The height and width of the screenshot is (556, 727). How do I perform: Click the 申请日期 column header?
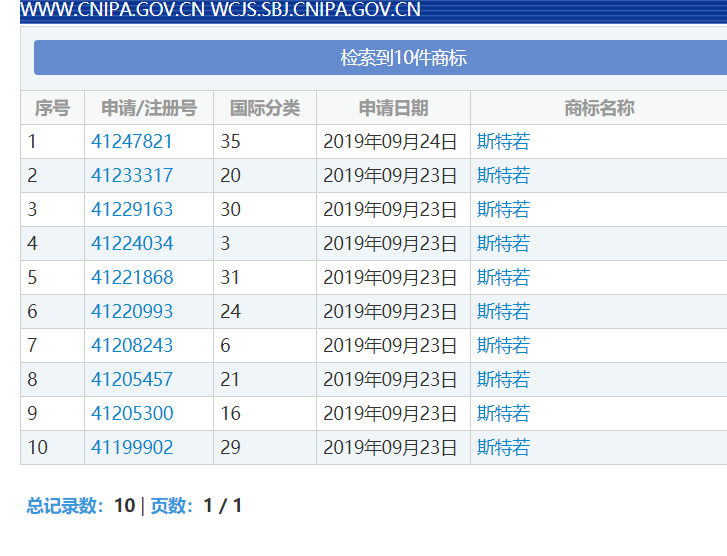tap(393, 108)
